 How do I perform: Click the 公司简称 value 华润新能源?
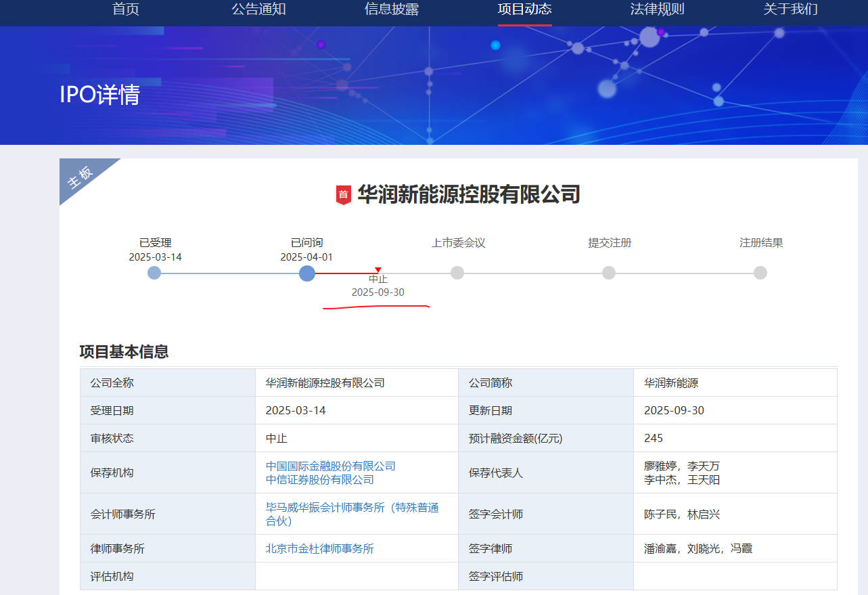(671, 382)
